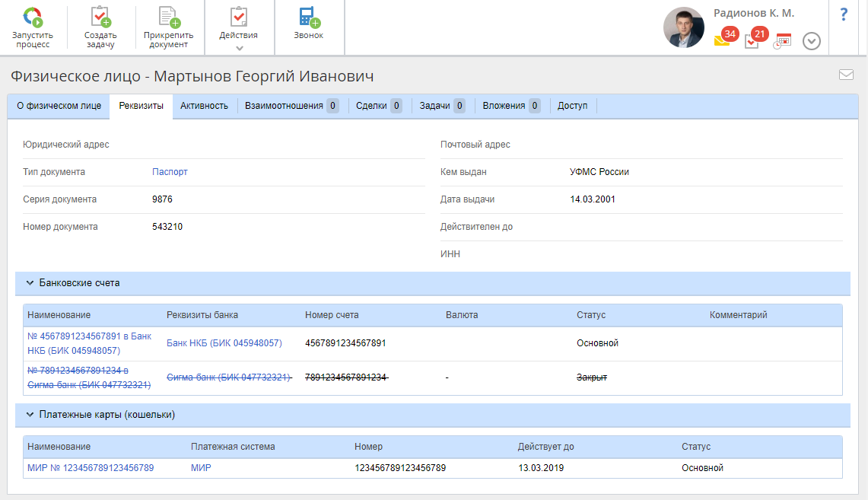This screenshot has width=868, height=500.
Task: Go to the Сделки tab
Action: coord(371,106)
